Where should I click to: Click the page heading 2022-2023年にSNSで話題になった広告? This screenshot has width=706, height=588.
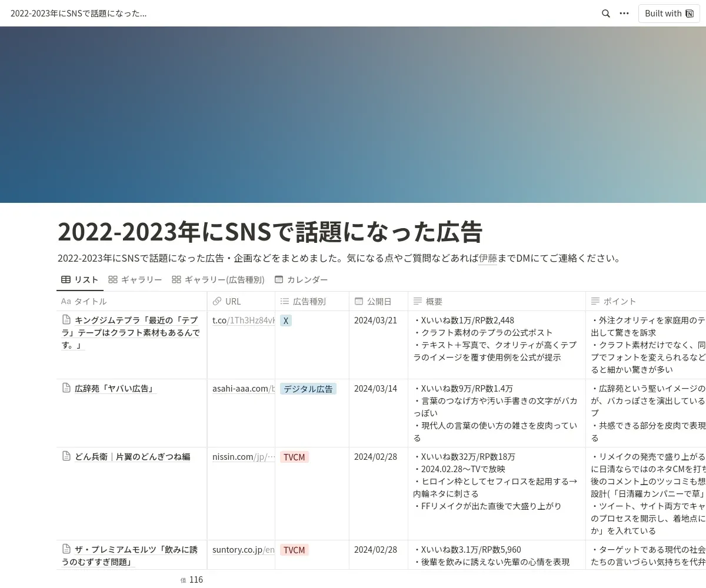pos(270,232)
